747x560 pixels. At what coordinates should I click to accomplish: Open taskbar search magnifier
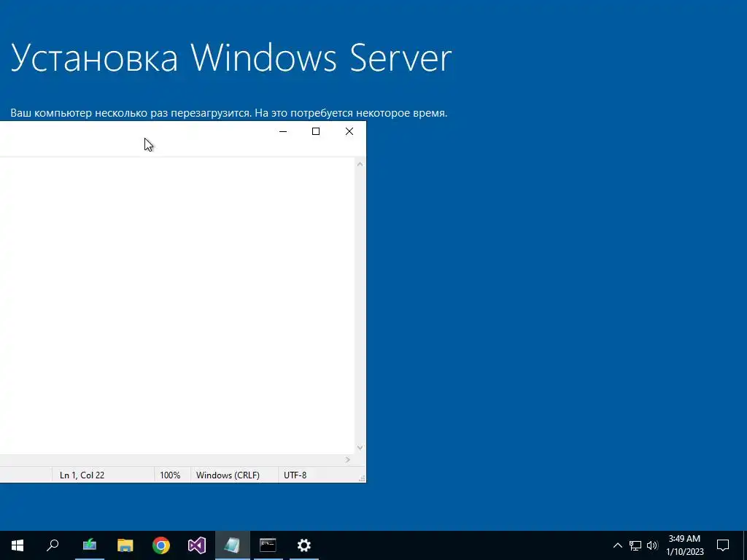point(53,545)
